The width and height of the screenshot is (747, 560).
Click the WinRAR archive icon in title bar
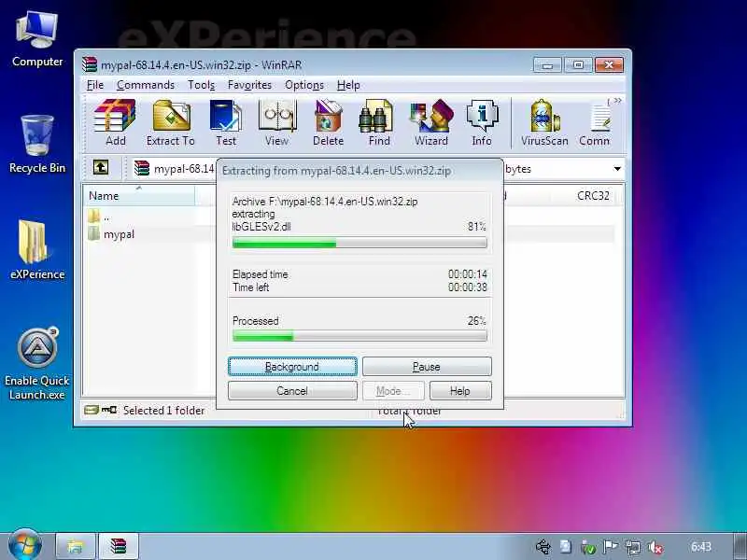pos(89,64)
